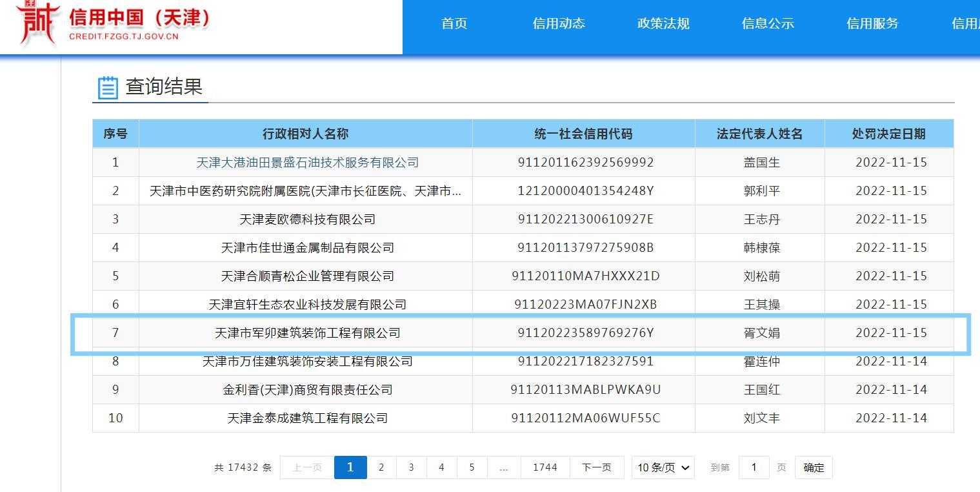Focus the 到第 page number input
Screen dimensions: 980x492
tap(754, 467)
